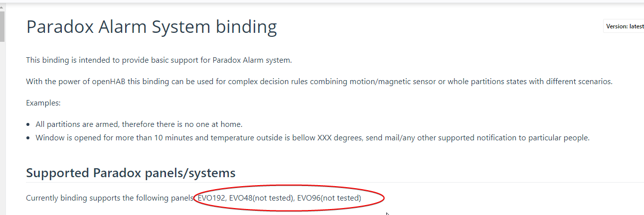Click the vertical scrollbar thumb
The height and width of the screenshot is (215, 644).
pos(2,27)
